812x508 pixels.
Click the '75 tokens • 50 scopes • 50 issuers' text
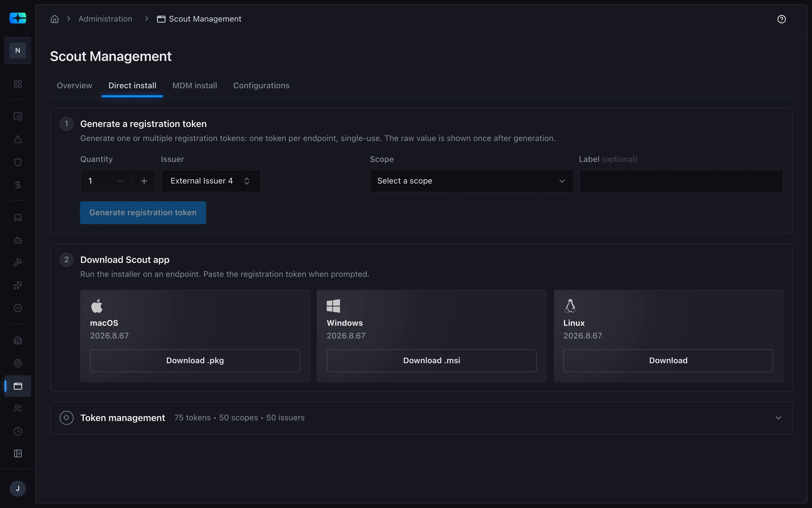coord(239,418)
